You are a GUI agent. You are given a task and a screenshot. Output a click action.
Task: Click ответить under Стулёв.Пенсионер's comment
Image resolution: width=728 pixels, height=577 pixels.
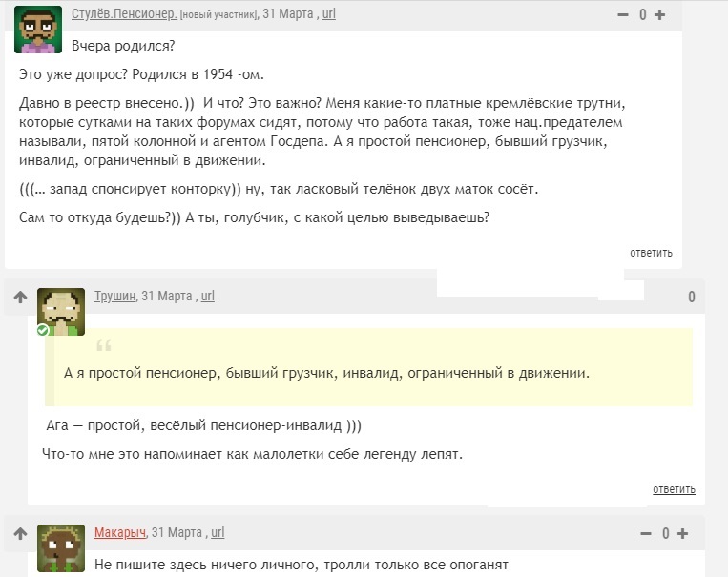pos(651,253)
